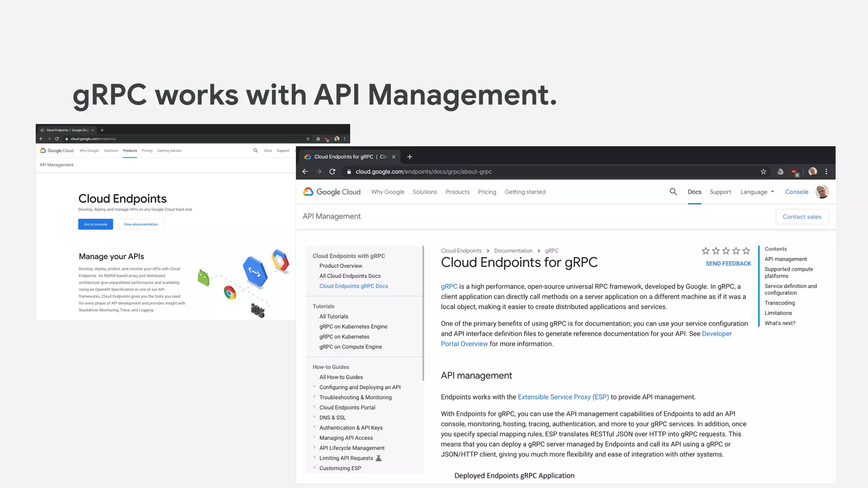Viewport: 868px width, 488px height.
Task: Click address bar showing endpoints/docs/grpc/about-grpc
Action: tap(551, 172)
